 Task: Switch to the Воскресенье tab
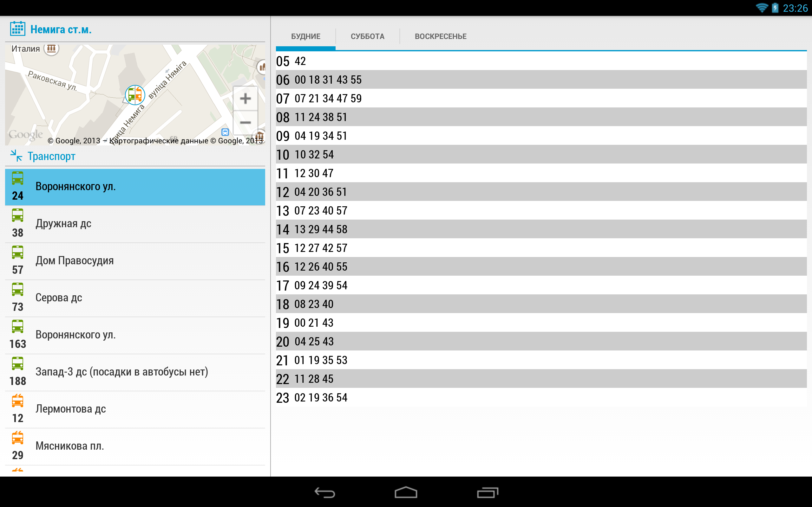point(440,36)
